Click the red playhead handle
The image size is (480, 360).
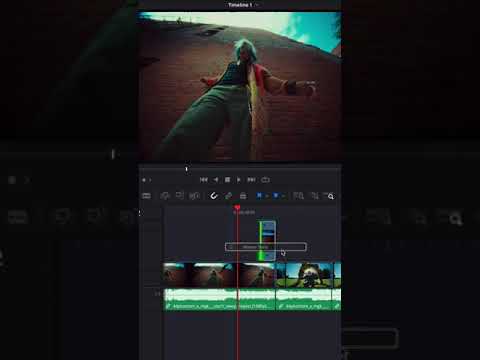coord(237,208)
